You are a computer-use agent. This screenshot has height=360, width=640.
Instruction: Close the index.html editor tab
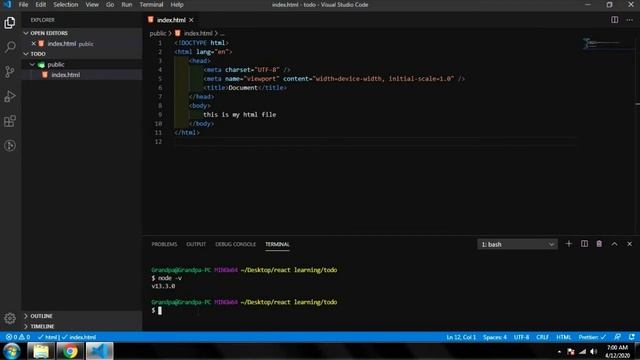[191, 20]
